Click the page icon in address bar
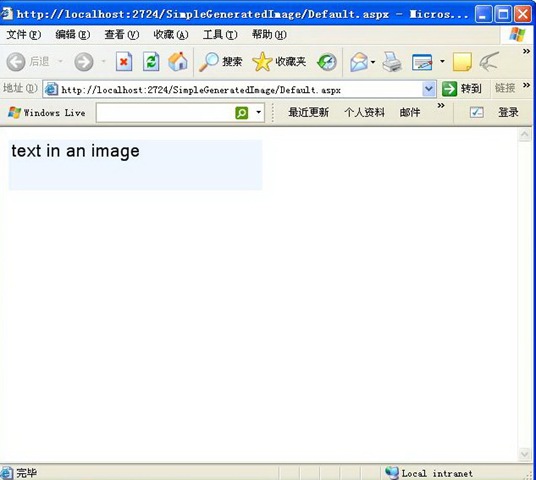The height and width of the screenshot is (480, 536). coord(52,90)
